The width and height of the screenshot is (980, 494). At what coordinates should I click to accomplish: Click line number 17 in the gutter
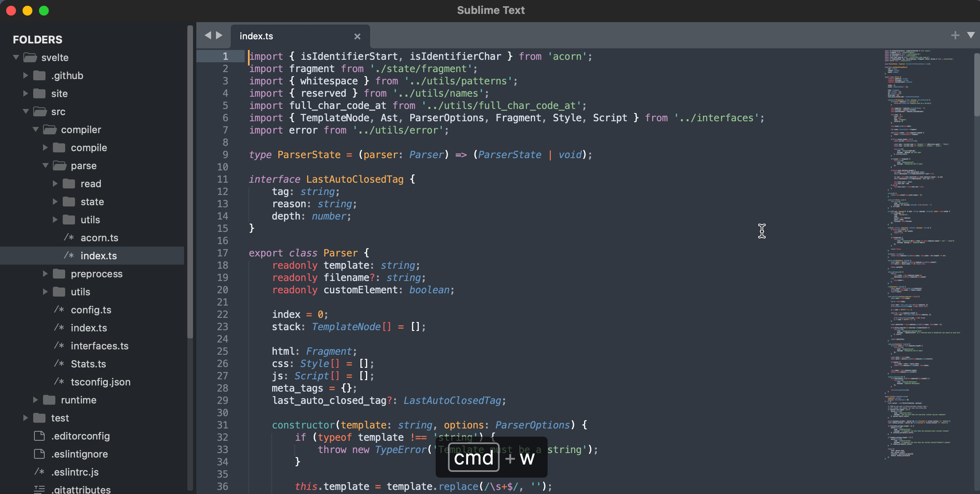(223, 253)
